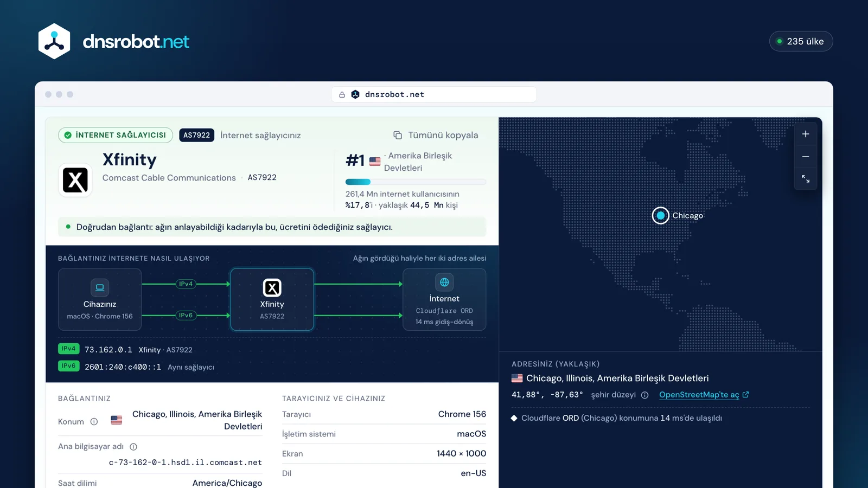Click the Chicago location marker on map
Image resolution: width=868 pixels, height=488 pixels.
(x=660, y=215)
